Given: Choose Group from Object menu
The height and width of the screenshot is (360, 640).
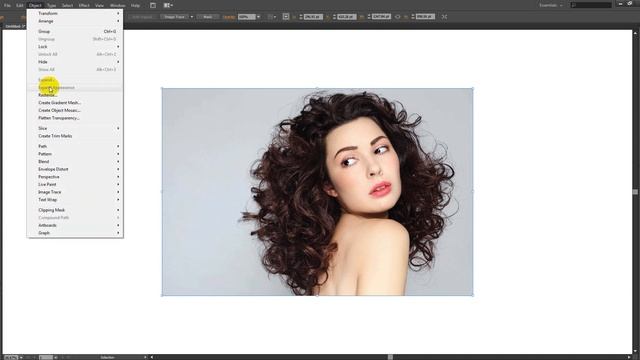Looking at the screenshot, I should coord(75,31).
